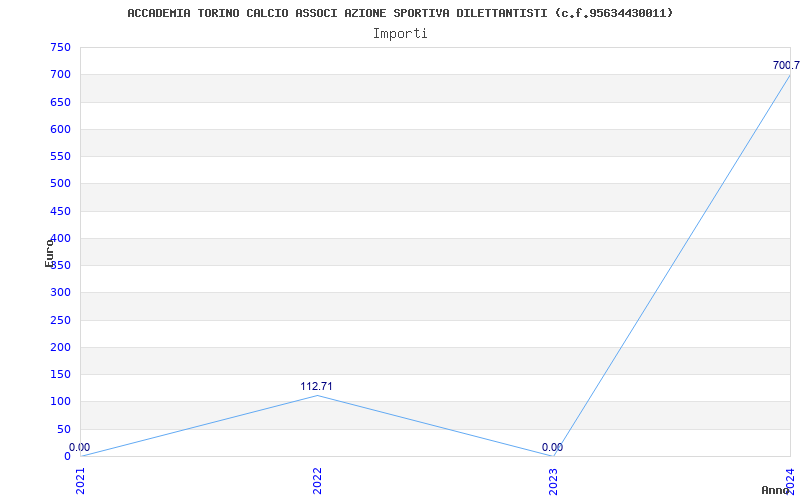Click the 750 y-axis value

pyautogui.click(x=60, y=47)
